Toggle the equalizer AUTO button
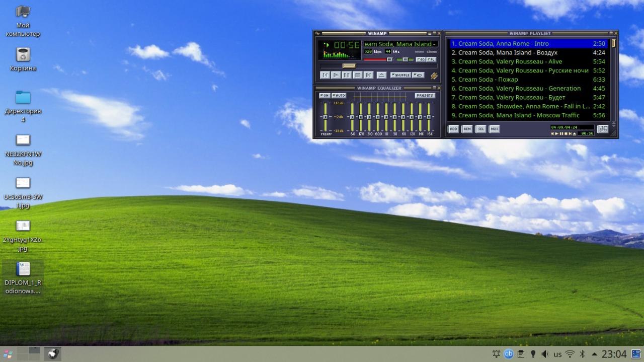644x362 pixels. (339, 96)
